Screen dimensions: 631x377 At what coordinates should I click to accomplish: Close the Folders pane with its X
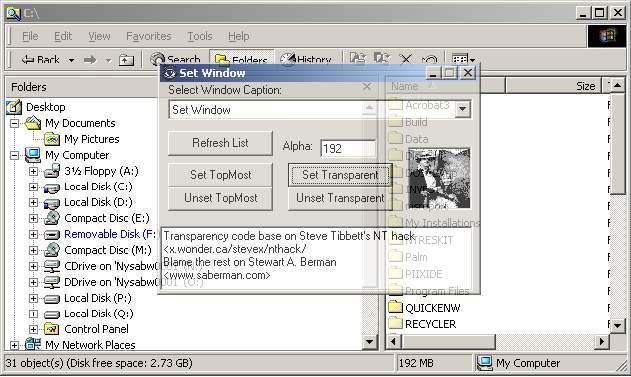click(367, 86)
